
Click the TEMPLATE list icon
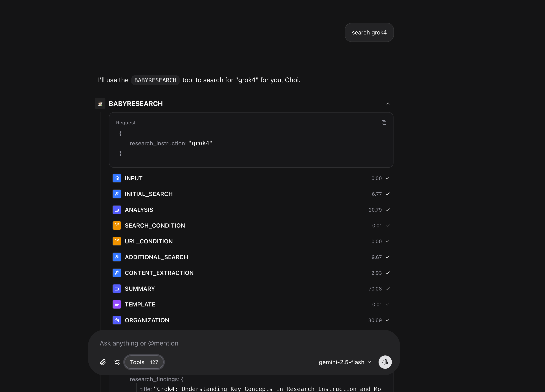click(117, 304)
